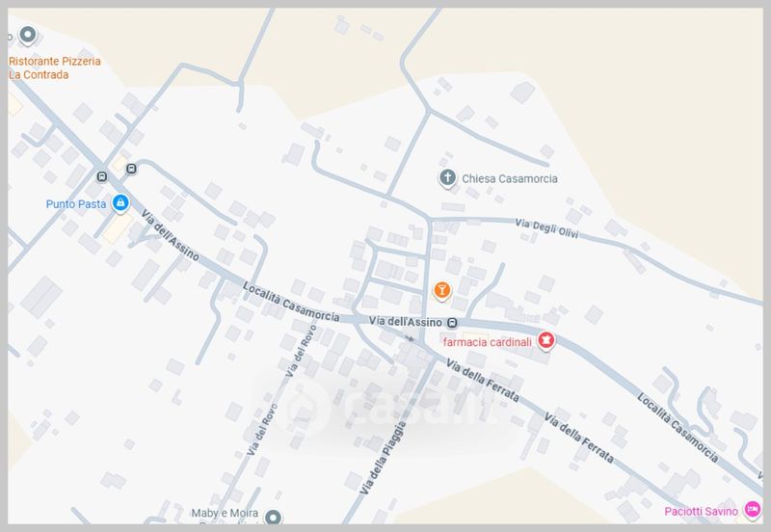Open Ristorante Pizzeria La Contrada label
This screenshot has height=532, width=771.
tap(55, 67)
